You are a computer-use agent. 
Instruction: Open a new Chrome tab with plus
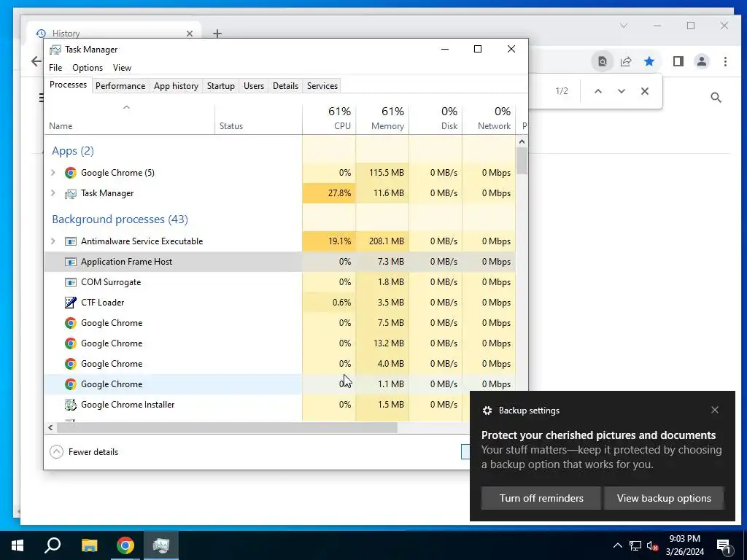coord(217,34)
